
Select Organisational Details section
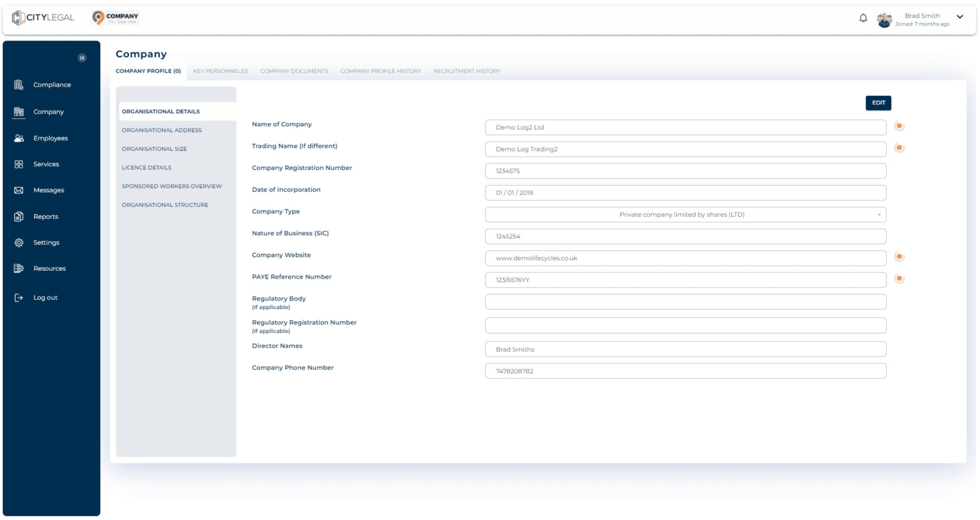pos(177,112)
